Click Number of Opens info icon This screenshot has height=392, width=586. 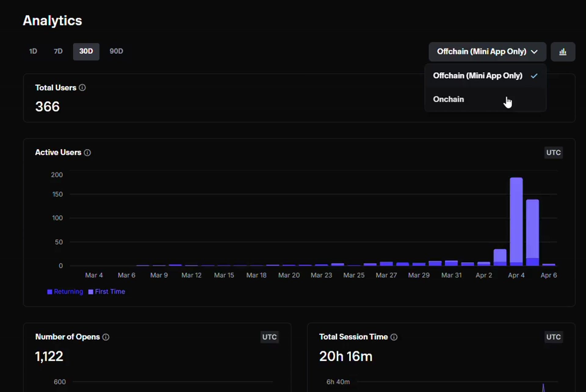coord(106,337)
